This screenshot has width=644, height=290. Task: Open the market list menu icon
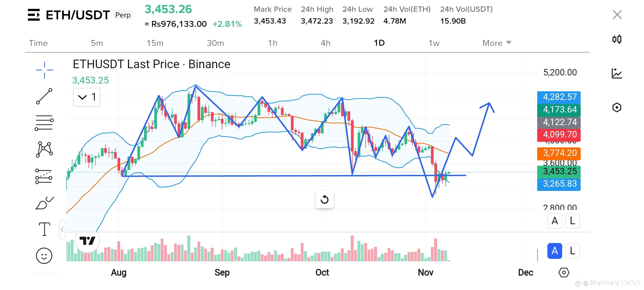click(34, 15)
